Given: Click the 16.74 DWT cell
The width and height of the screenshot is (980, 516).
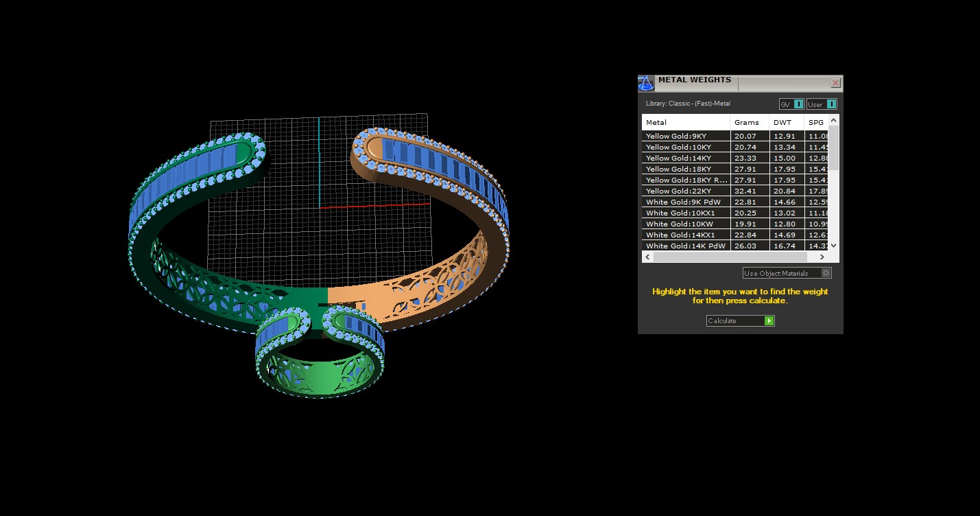Looking at the screenshot, I should 787,246.
